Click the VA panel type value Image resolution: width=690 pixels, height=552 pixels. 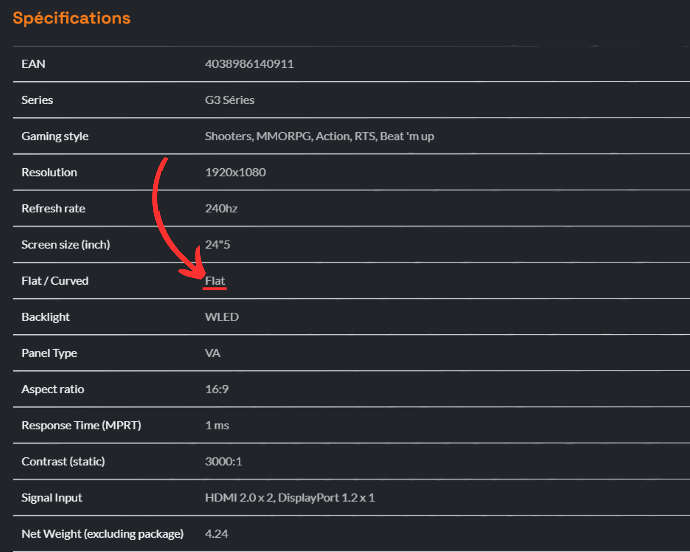[211, 353]
